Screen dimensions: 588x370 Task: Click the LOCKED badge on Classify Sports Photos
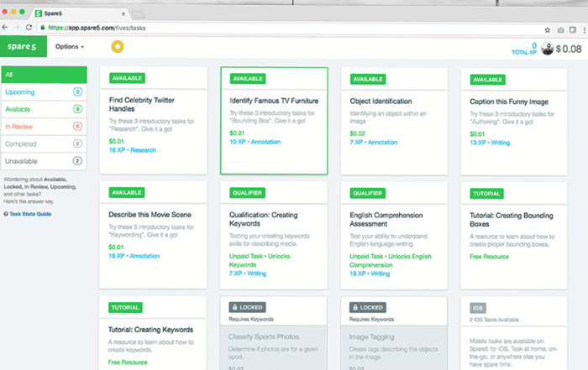point(248,307)
